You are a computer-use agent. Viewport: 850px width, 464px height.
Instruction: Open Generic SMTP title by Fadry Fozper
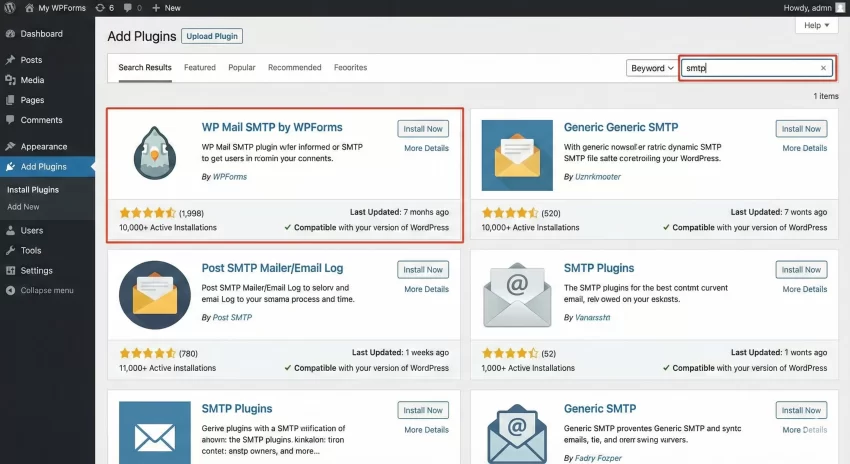coord(600,409)
